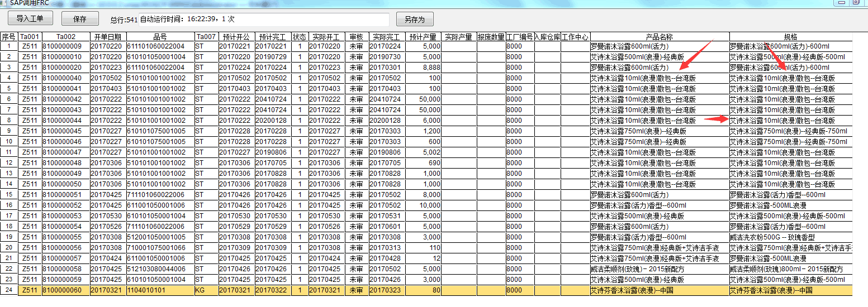Screen dimensions: 868x307
Task: Click actual finish date cell 20170313
Action: coord(387,248)
